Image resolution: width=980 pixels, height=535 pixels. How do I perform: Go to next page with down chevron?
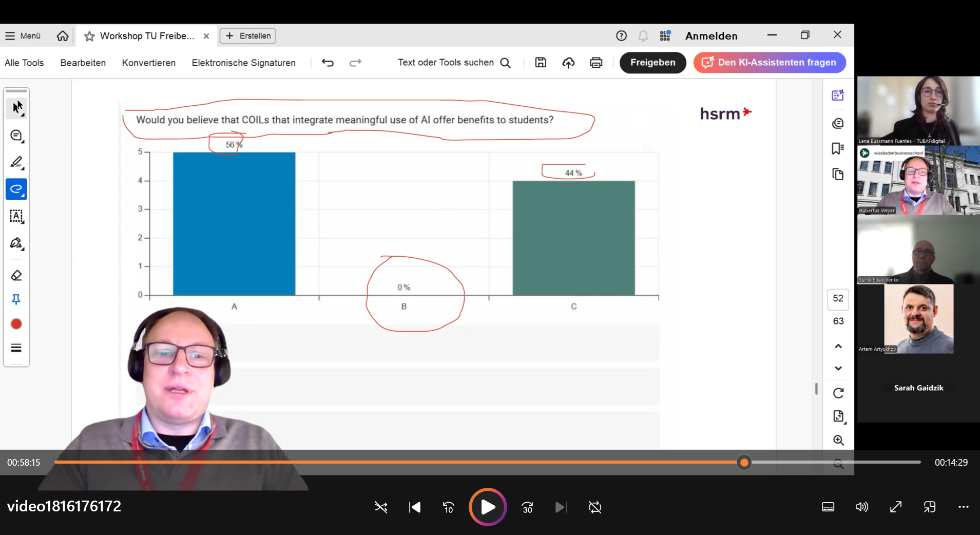[x=838, y=368]
